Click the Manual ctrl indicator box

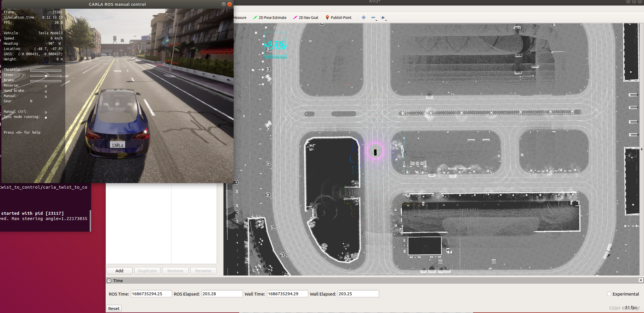[46, 112]
